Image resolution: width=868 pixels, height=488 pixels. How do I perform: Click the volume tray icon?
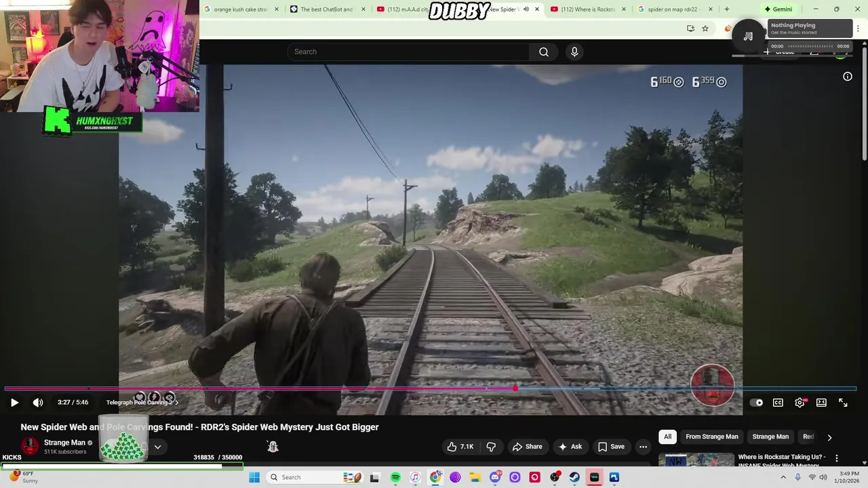pos(823,477)
